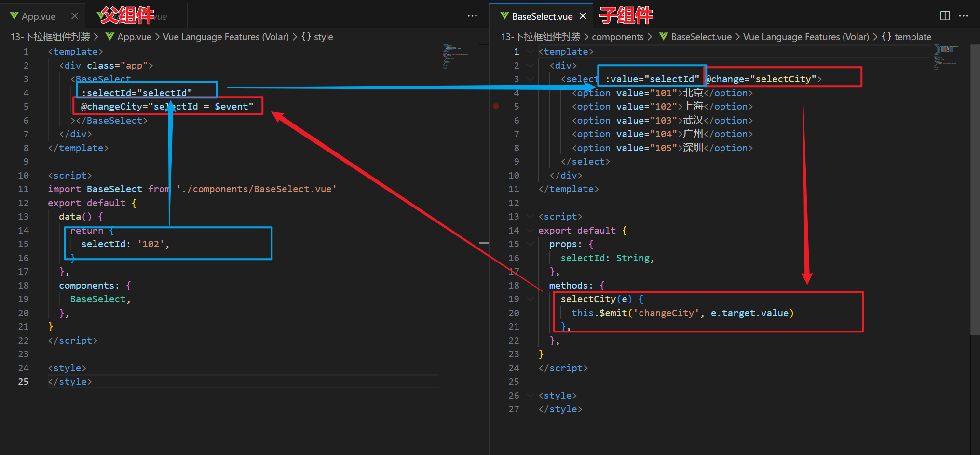Toggle the breakpoint on right editor line 5
This screenshot has height=455, width=980.
coord(496,106)
